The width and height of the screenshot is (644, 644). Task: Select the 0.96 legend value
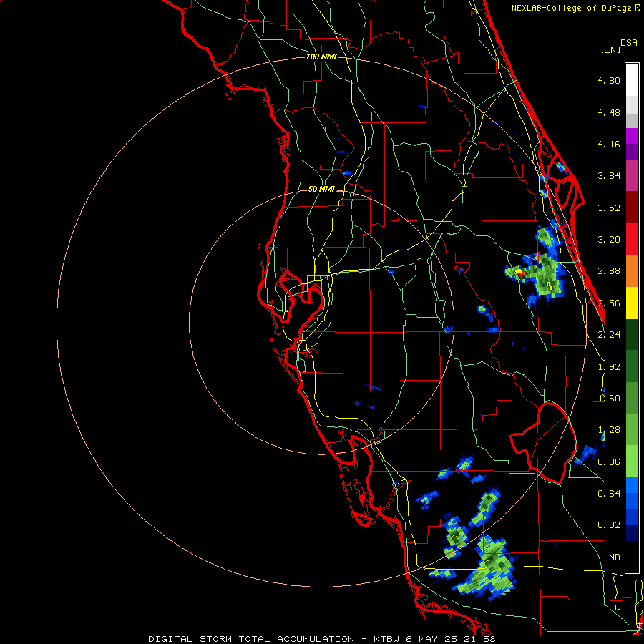pos(609,462)
